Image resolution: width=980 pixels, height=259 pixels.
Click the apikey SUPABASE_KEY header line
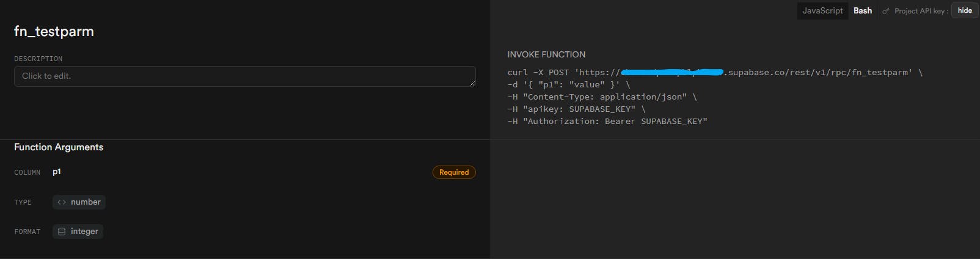click(576, 109)
